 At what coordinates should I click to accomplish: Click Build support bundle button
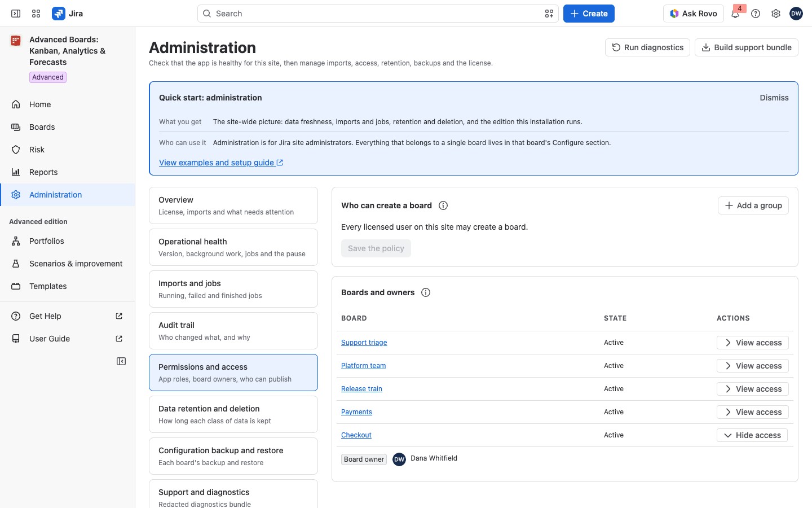pyautogui.click(x=747, y=47)
